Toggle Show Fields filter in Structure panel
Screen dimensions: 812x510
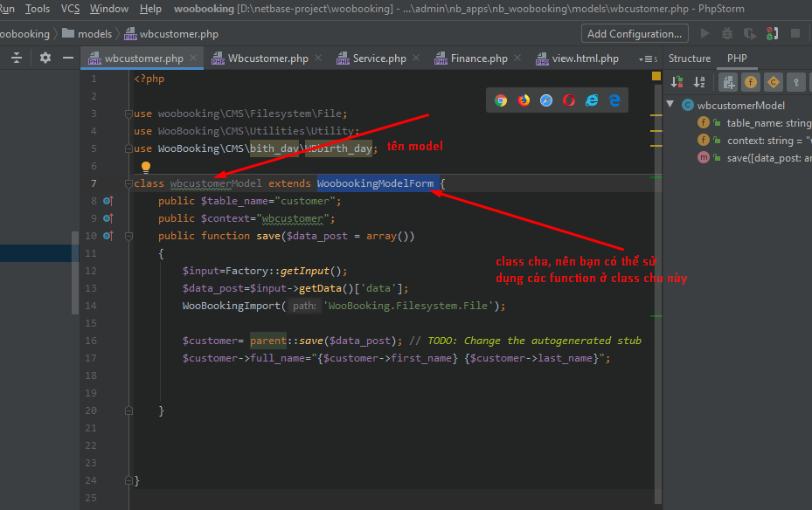[750, 82]
